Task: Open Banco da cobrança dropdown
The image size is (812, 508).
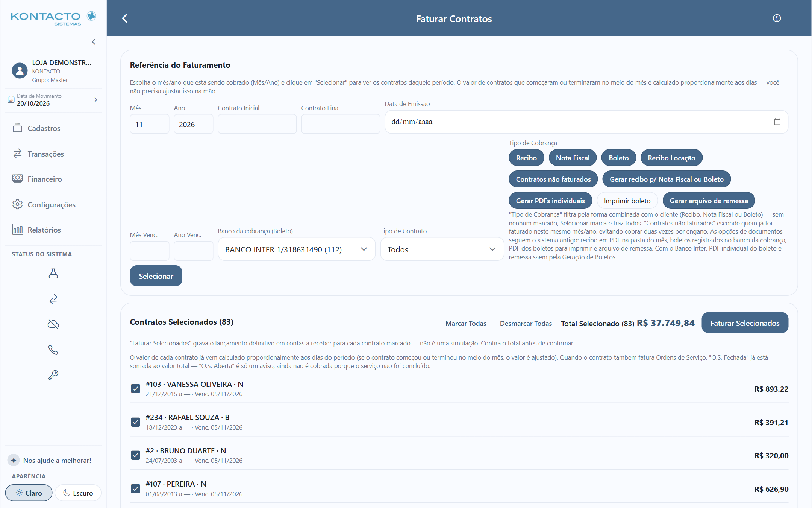Action: [297, 249]
